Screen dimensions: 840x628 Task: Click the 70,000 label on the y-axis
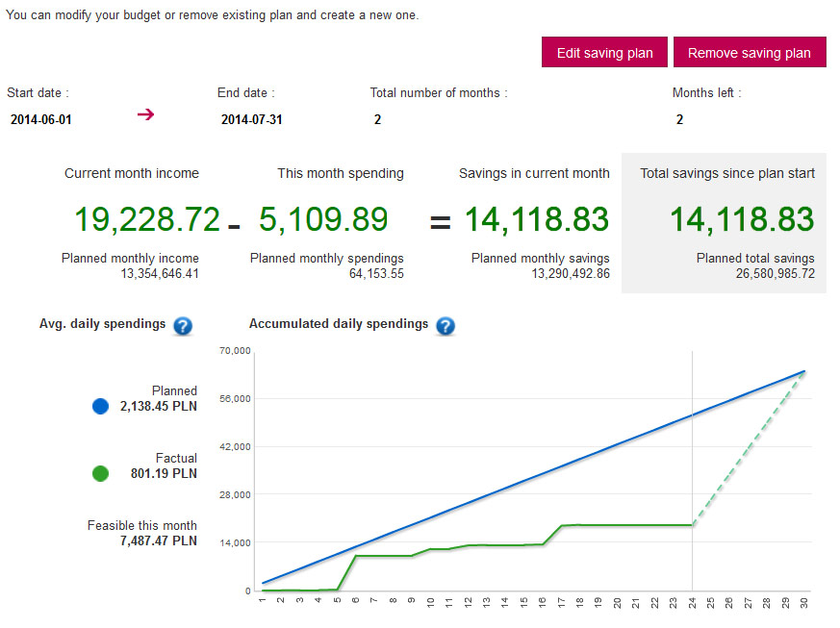[235, 351]
